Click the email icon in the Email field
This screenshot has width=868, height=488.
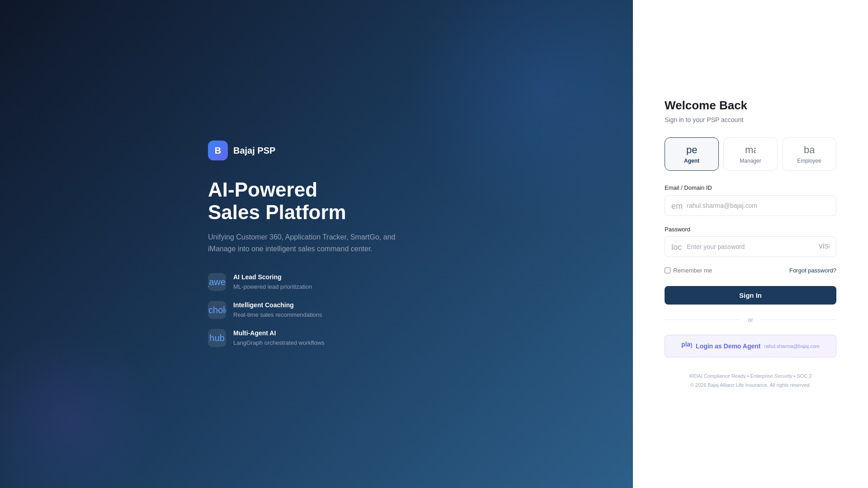pyautogui.click(x=677, y=206)
